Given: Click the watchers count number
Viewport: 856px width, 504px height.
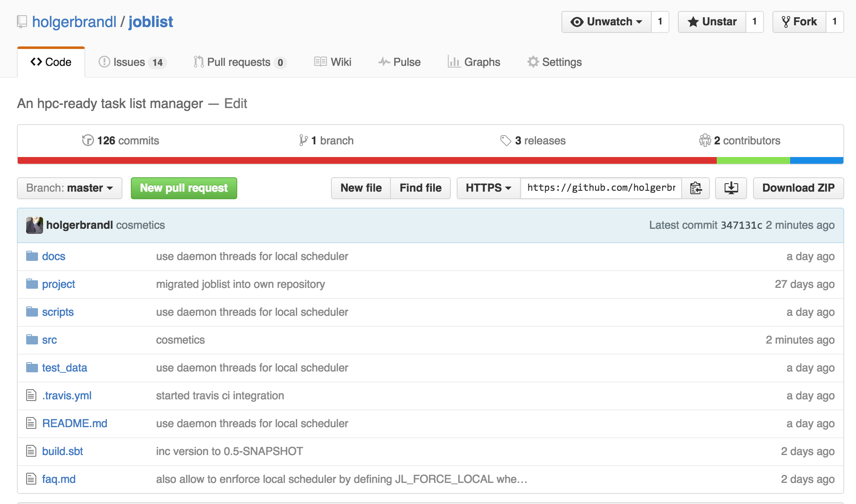Looking at the screenshot, I should (660, 22).
